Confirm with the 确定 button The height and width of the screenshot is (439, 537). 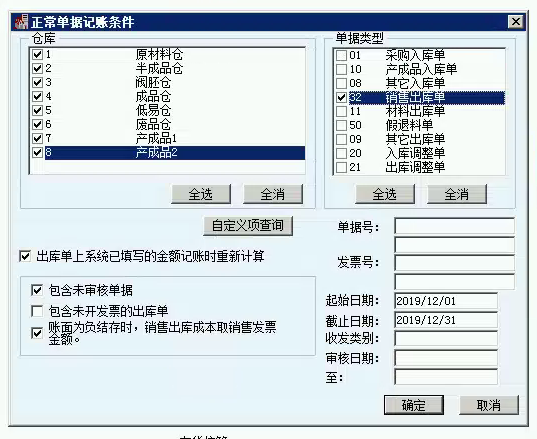click(x=414, y=405)
